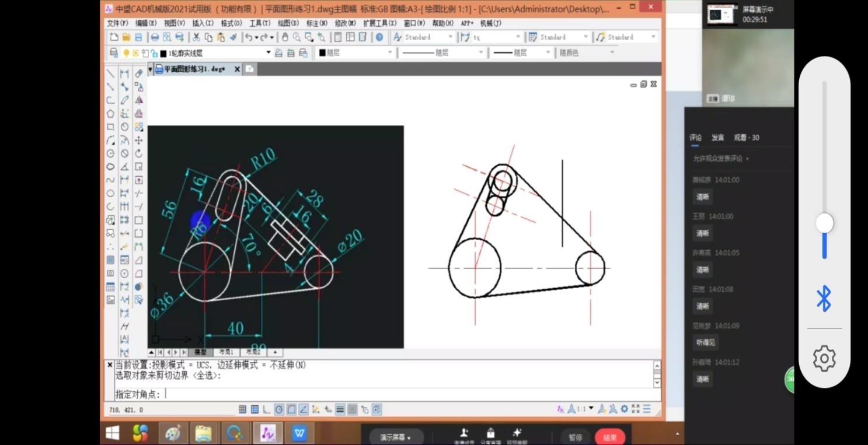Viewport: 868px width, 445px height.
Task: Open the 绘图(D) menu
Action: [x=288, y=23]
